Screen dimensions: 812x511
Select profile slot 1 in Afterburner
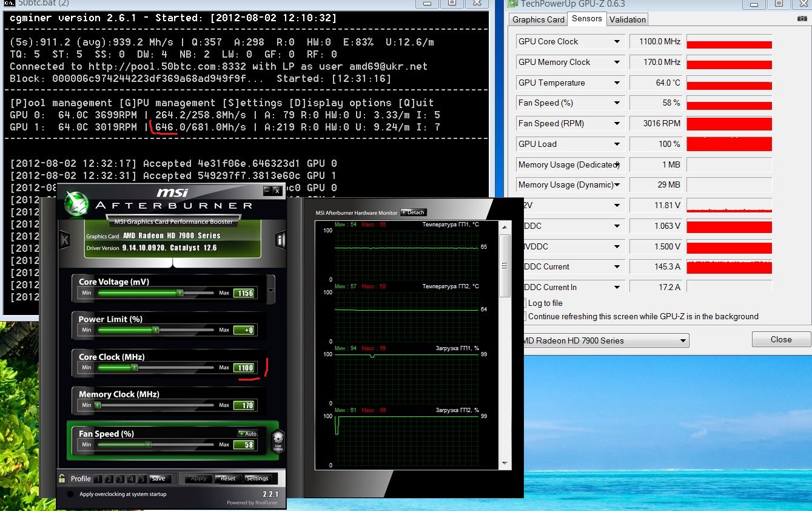[98, 479]
